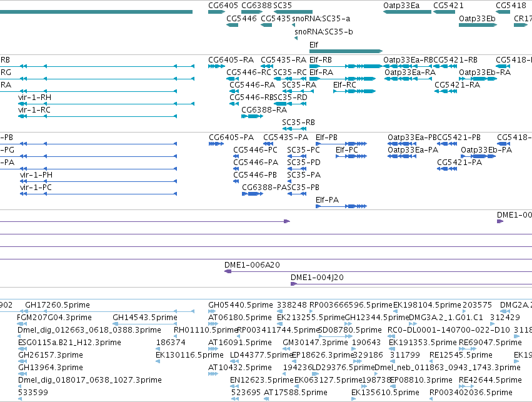The image size is (532, 402).
Task: Select protein vir-1-PC
Action: coord(36,188)
